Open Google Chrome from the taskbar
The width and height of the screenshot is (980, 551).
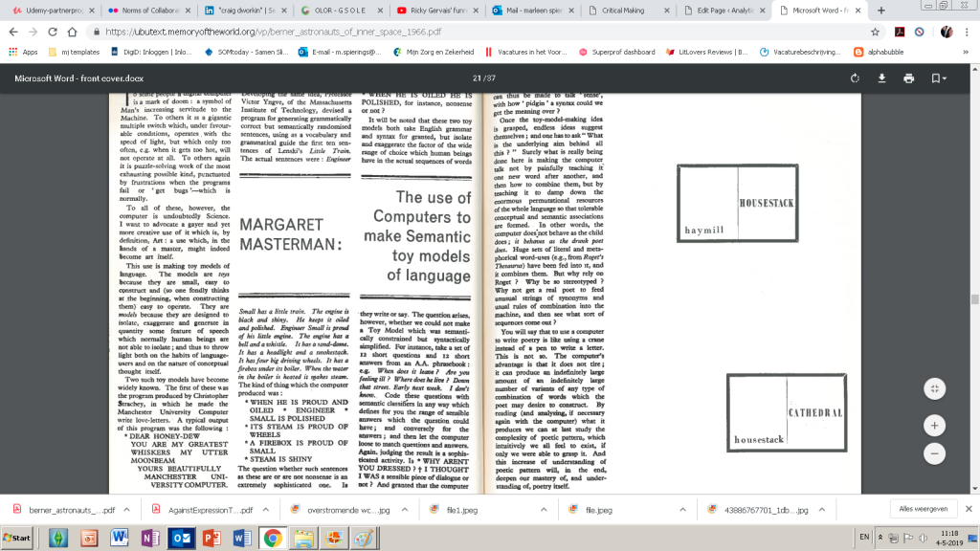[273, 538]
